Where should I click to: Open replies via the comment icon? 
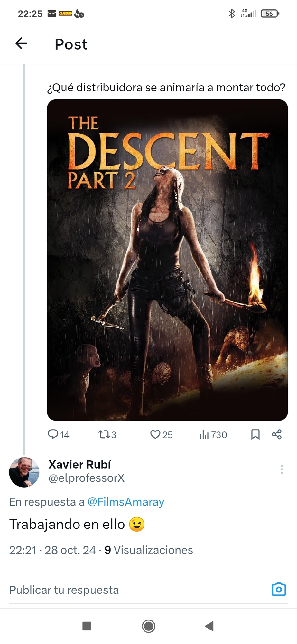53,434
